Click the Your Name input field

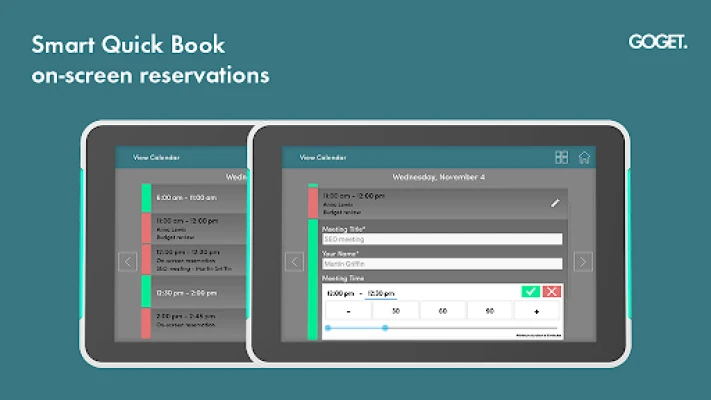pos(441,264)
